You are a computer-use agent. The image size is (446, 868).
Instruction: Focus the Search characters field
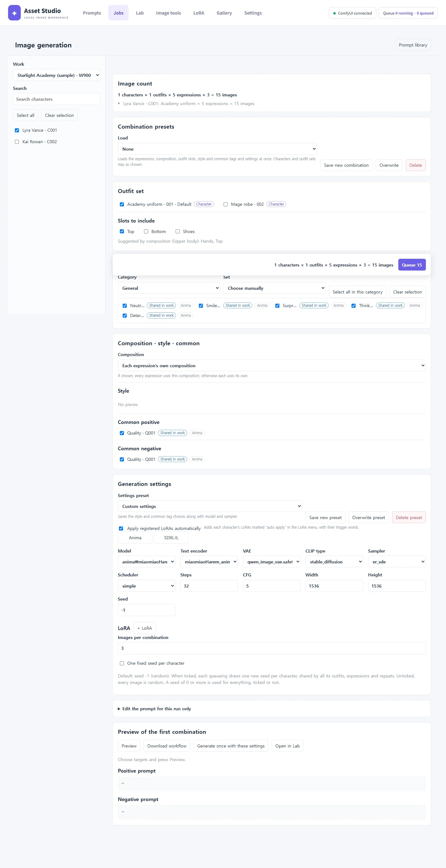[57, 99]
